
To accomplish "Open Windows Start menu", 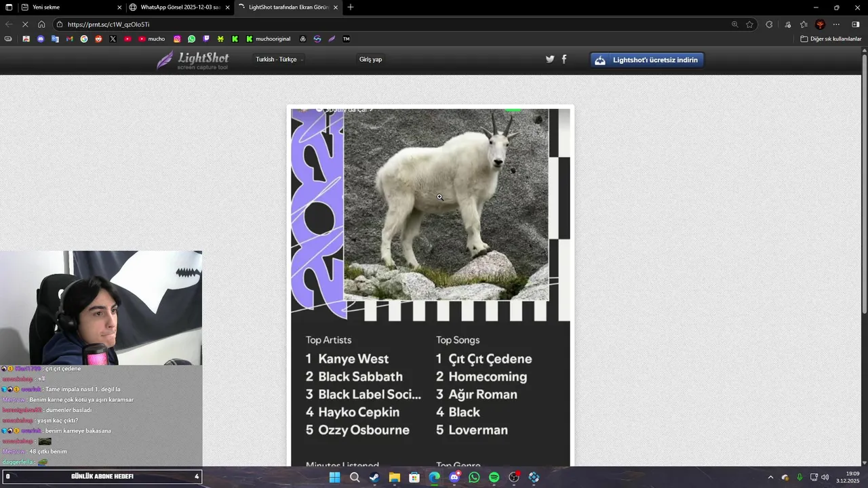I will point(334,477).
